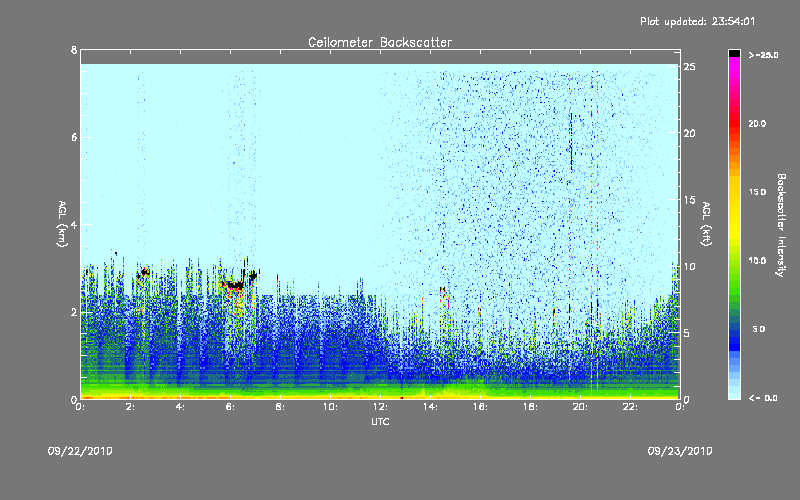
Task: Click the '5.0' colorbar tick label
Action: 759,329
